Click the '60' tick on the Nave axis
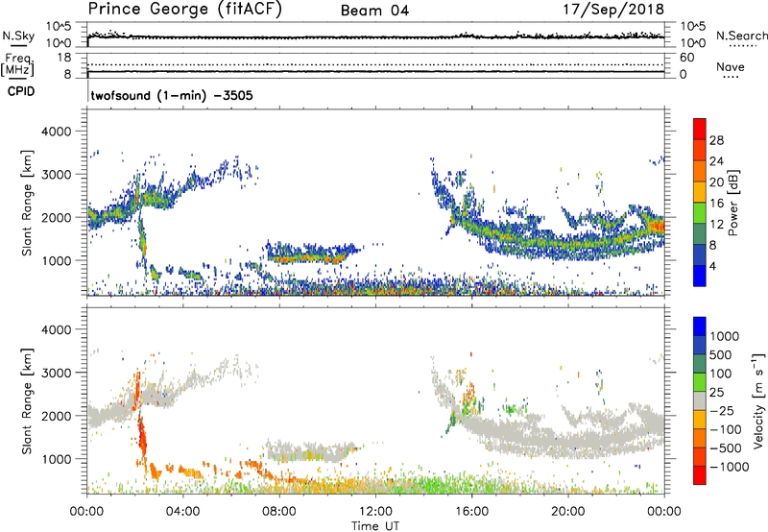This screenshot has width=768, height=532. point(687,58)
